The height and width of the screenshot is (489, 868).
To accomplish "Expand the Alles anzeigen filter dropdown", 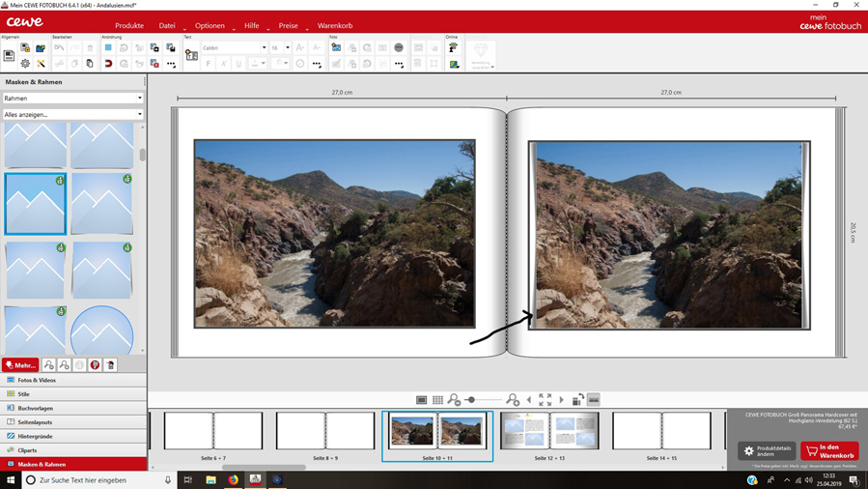I will pos(72,114).
